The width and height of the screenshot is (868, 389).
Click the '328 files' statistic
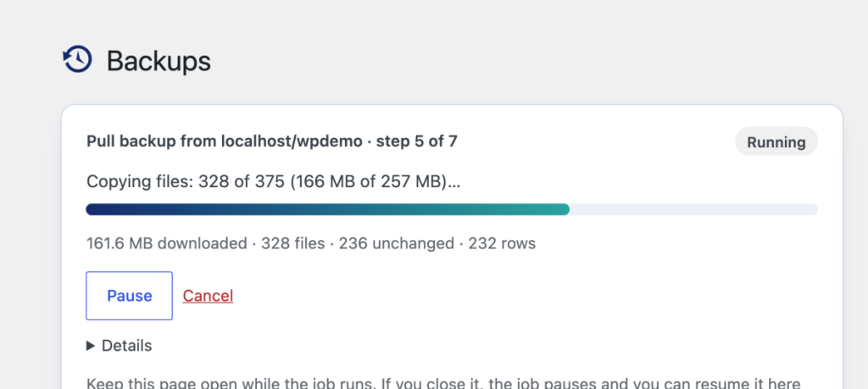pyautogui.click(x=292, y=243)
